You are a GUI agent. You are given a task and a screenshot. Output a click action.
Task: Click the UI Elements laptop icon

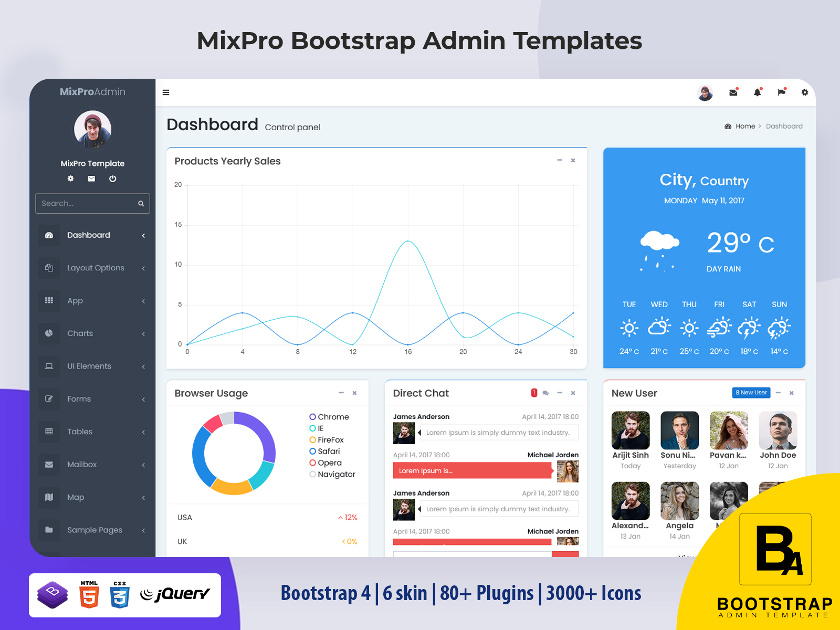click(x=49, y=366)
